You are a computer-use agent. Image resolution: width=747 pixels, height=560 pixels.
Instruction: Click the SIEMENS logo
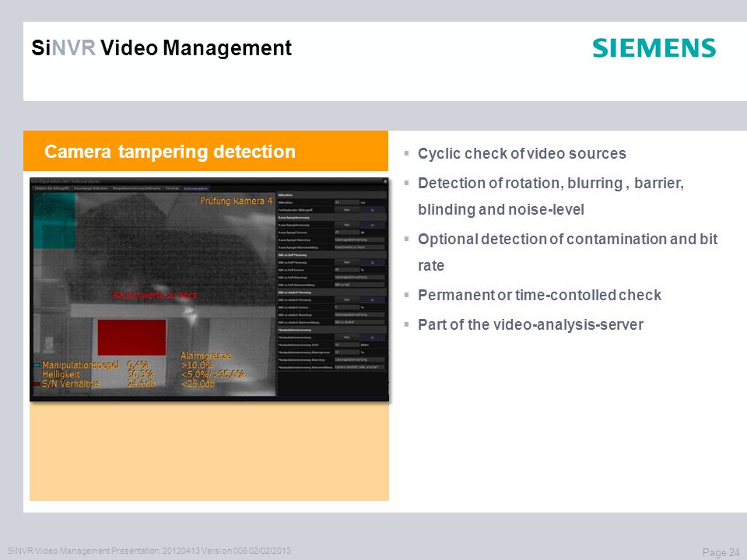point(654,48)
